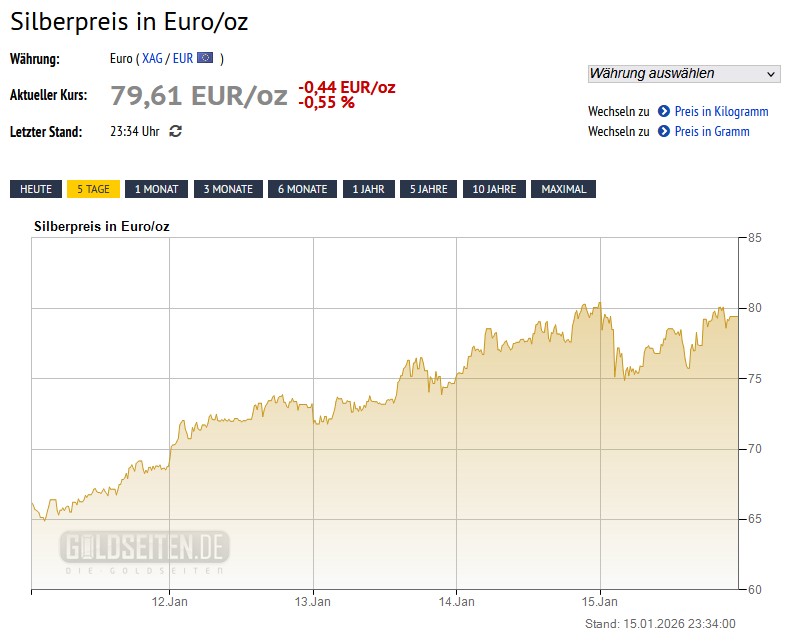Open the EUR currency link

coord(182,58)
